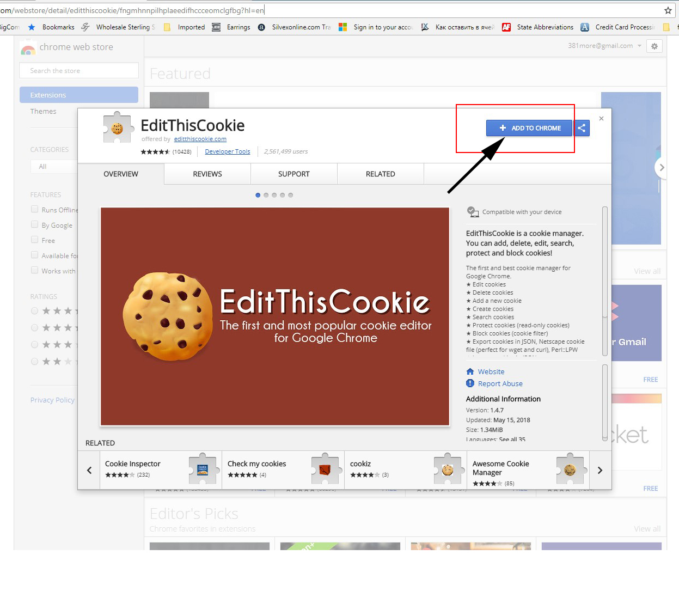
Task: Toggle the Free feature checkbox
Action: 35,240
